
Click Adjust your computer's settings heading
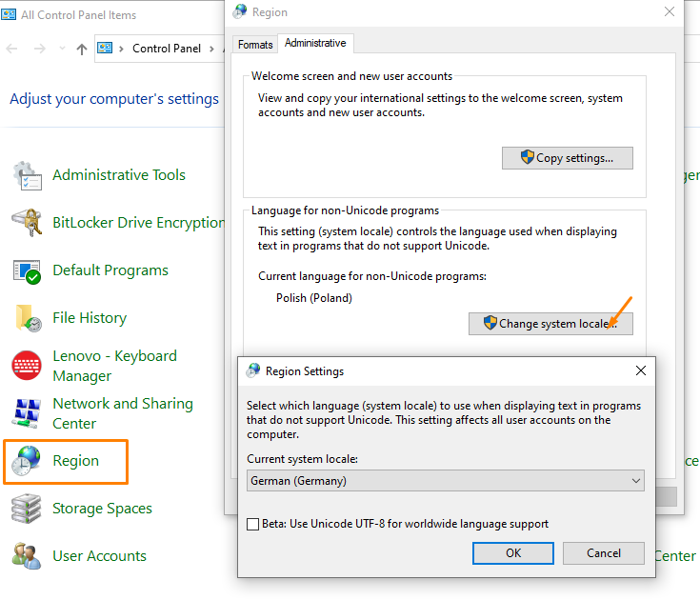(x=114, y=99)
